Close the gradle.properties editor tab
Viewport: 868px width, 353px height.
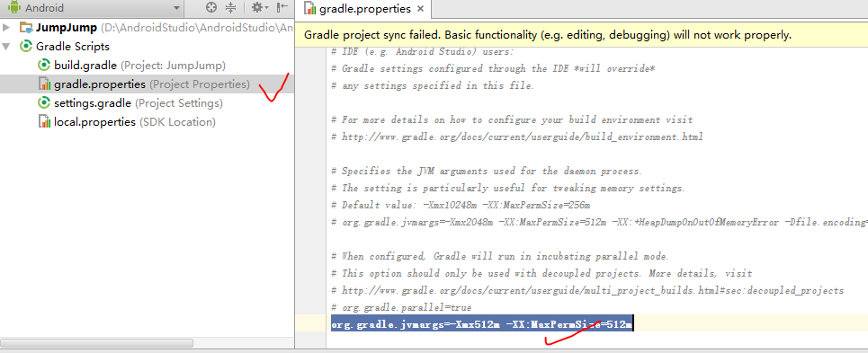(420, 9)
